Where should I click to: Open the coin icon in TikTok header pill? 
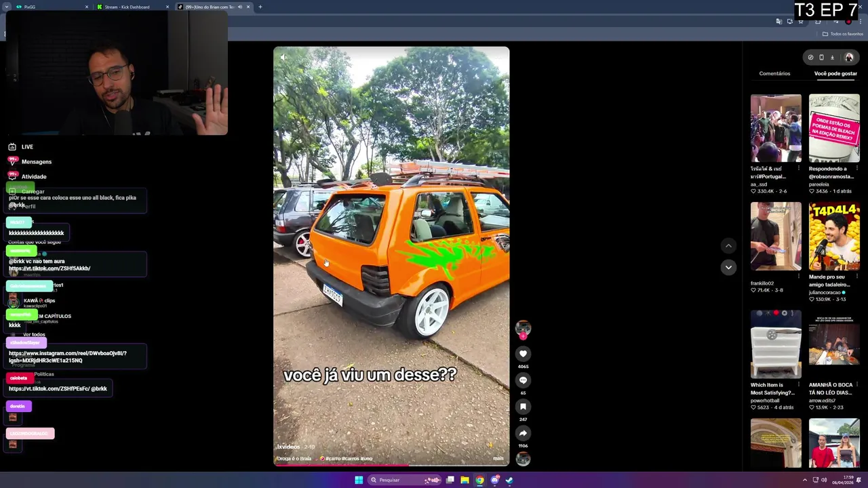tap(810, 58)
